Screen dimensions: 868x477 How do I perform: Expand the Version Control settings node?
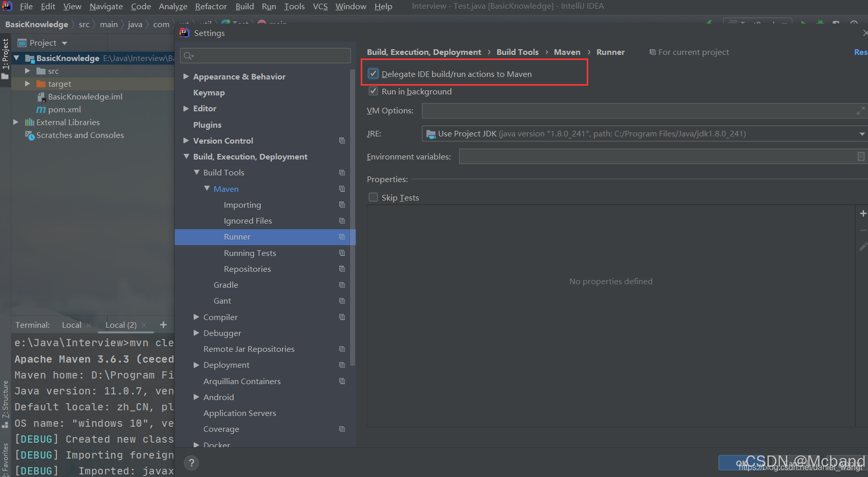point(186,141)
